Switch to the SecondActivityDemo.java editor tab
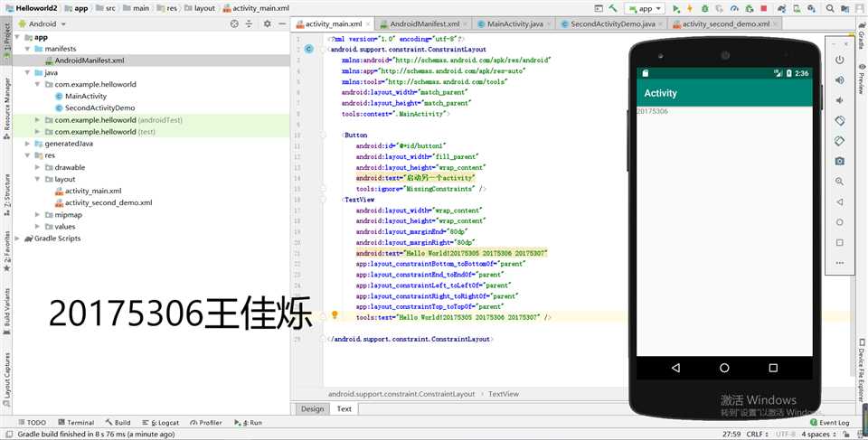The width and height of the screenshot is (868, 440). [x=612, y=23]
